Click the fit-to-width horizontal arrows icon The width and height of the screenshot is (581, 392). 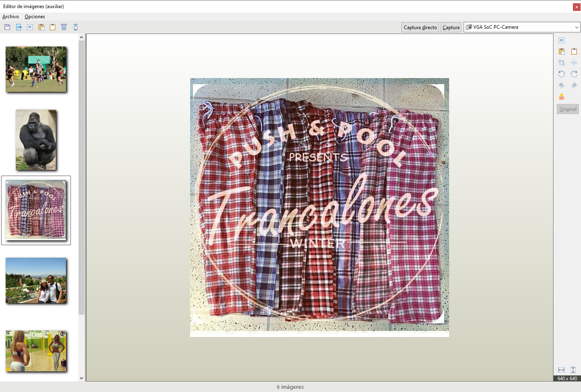561,370
